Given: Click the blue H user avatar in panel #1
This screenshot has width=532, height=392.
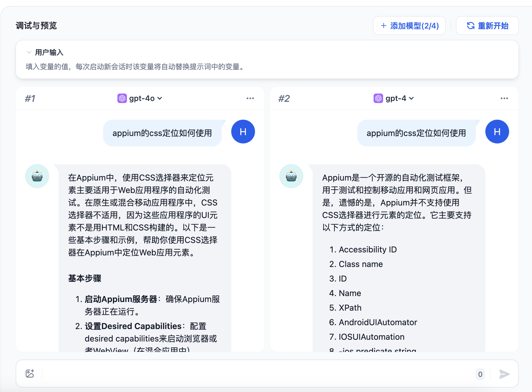Looking at the screenshot, I should pyautogui.click(x=243, y=132).
